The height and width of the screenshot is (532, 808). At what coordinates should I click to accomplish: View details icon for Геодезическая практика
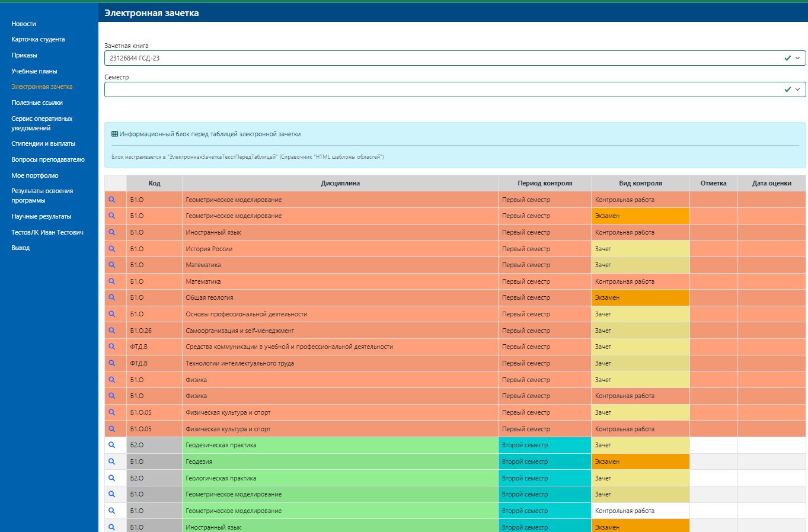point(111,445)
